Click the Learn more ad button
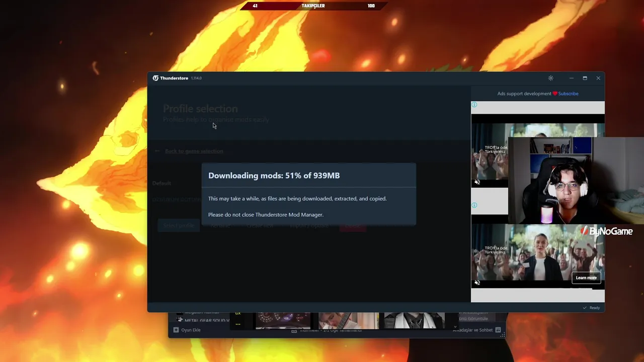Image resolution: width=644 pixels, height=362 pixels. coord(586,278)
